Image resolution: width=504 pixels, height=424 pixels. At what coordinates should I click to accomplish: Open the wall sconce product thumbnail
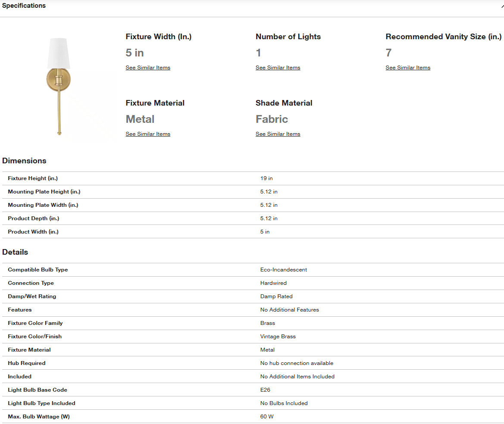click(x=59, y=87)
